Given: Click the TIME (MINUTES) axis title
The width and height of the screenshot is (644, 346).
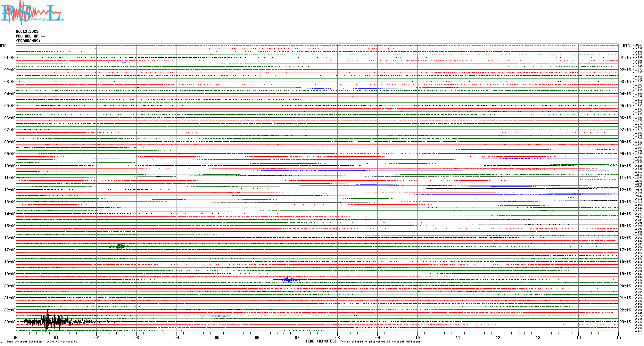Looking at the screenshot, I should (321, 341).
